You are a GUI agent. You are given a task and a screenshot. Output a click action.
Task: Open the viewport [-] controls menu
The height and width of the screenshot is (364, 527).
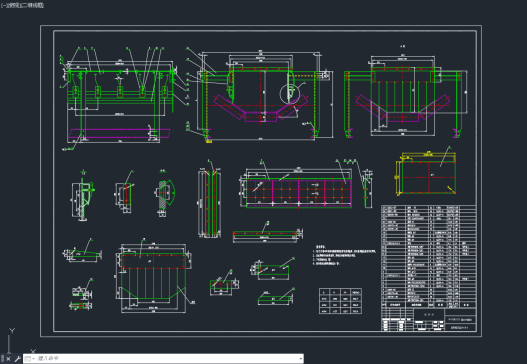coord(3,5)
